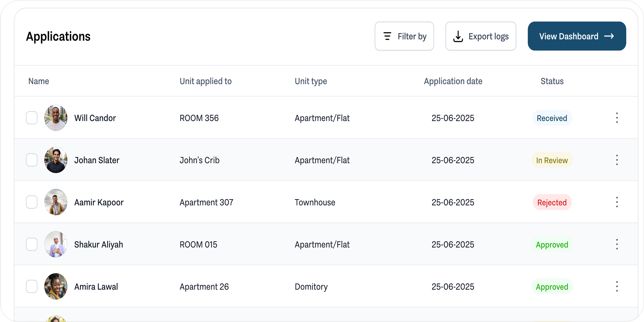644x322 pixels.
Task: Click the Apartment 307 cell
Action: [206, 203]
